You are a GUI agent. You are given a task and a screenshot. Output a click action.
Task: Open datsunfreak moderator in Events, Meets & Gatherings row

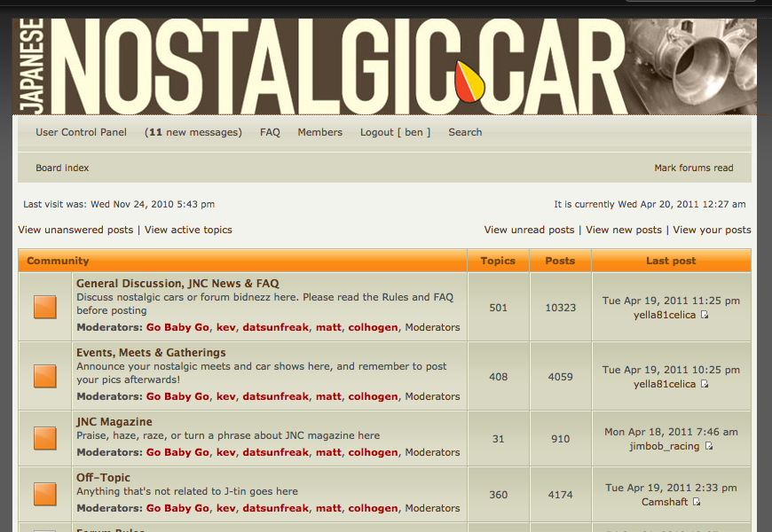[276, 396]
